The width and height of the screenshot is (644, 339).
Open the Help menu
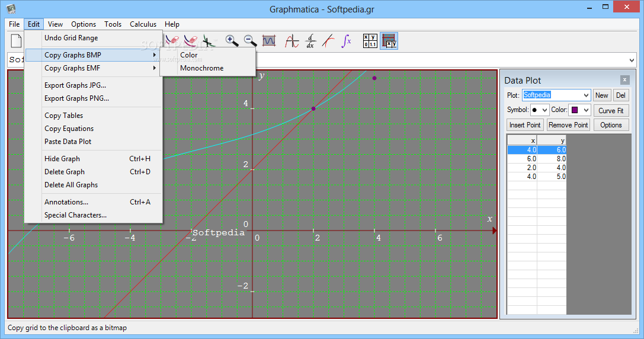click(x=172, y=24)
